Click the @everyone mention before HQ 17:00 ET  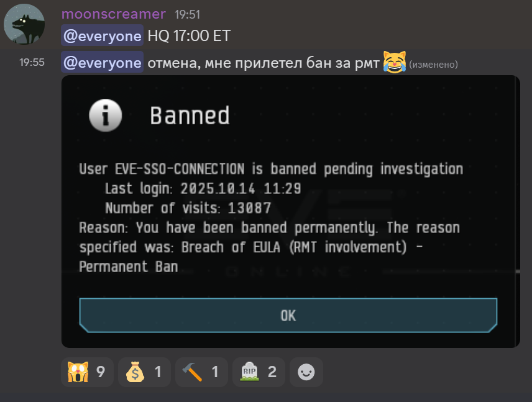coord(102,35)
